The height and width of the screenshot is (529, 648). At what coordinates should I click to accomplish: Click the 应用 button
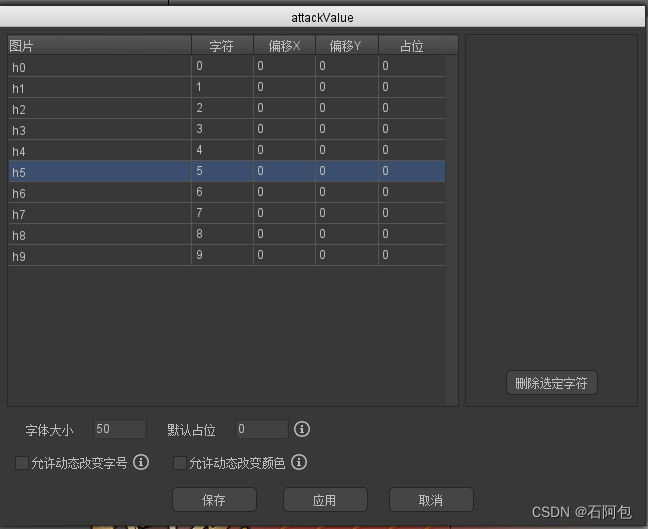[x=325, y=500]
